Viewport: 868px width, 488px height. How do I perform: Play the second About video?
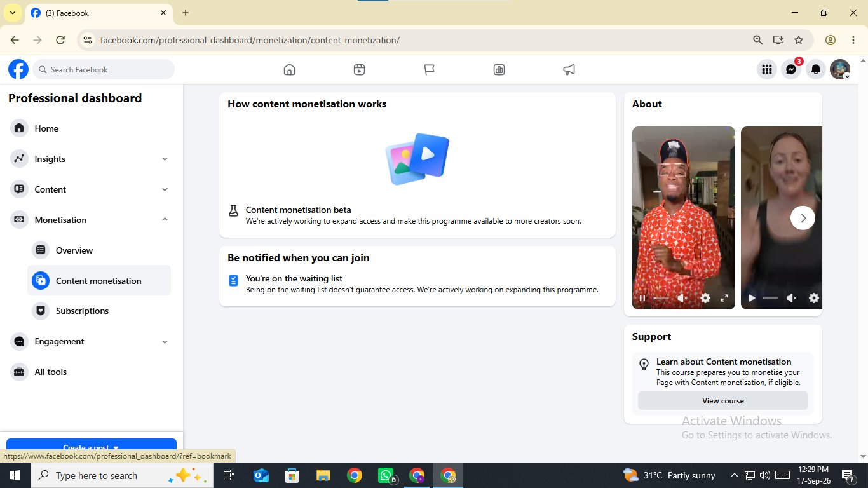tap(752, 298)
